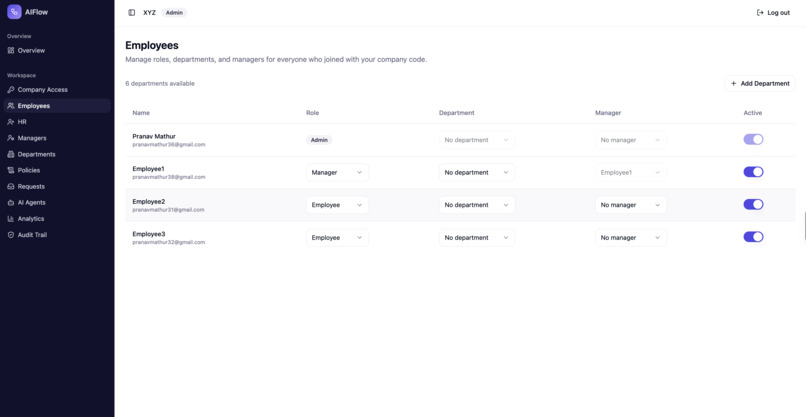806x417 pixels.
Task: Click the AIFlow brand name
Action: coord(36,12)
